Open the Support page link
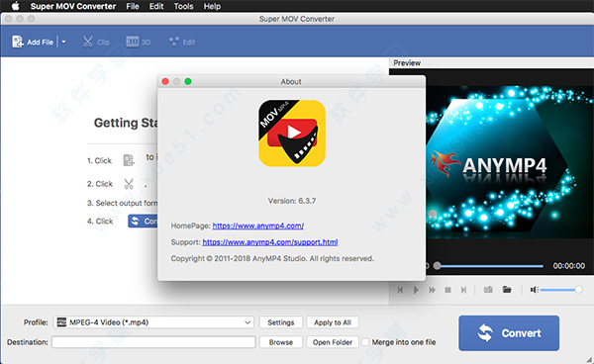The width and height of the screenshot is (594, 364). pos(269,241)
